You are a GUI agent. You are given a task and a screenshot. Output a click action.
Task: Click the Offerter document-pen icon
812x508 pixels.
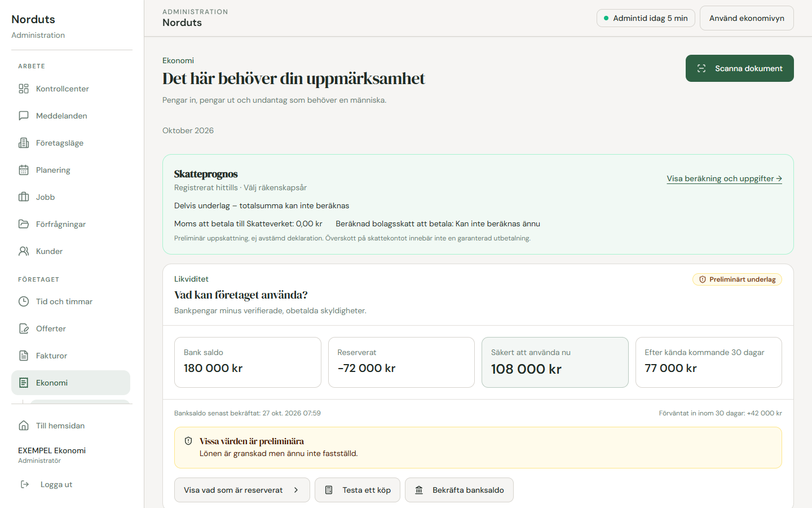click(24, 329)
